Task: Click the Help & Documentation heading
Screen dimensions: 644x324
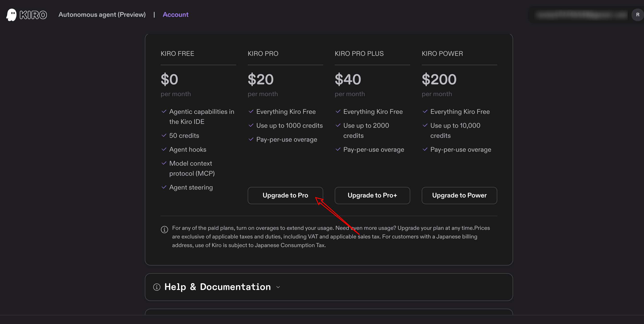Action: pyautogui.click(x=217, y=287)
